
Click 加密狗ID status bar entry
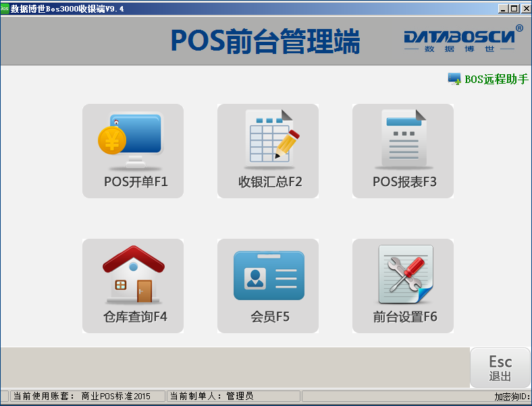[x=417, y=396]
